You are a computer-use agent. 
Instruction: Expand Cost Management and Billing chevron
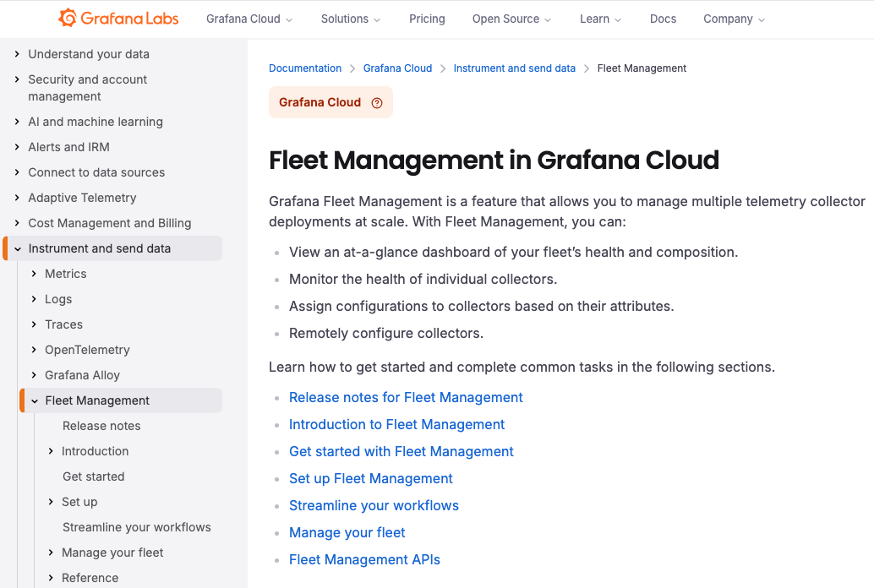17,223
